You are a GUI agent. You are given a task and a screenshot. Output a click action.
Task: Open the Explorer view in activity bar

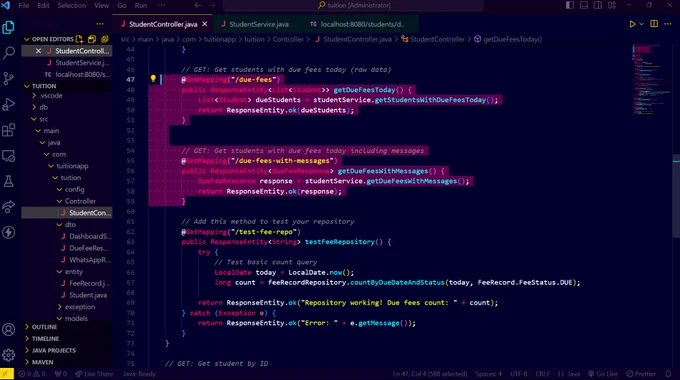[x=8, y=28]
